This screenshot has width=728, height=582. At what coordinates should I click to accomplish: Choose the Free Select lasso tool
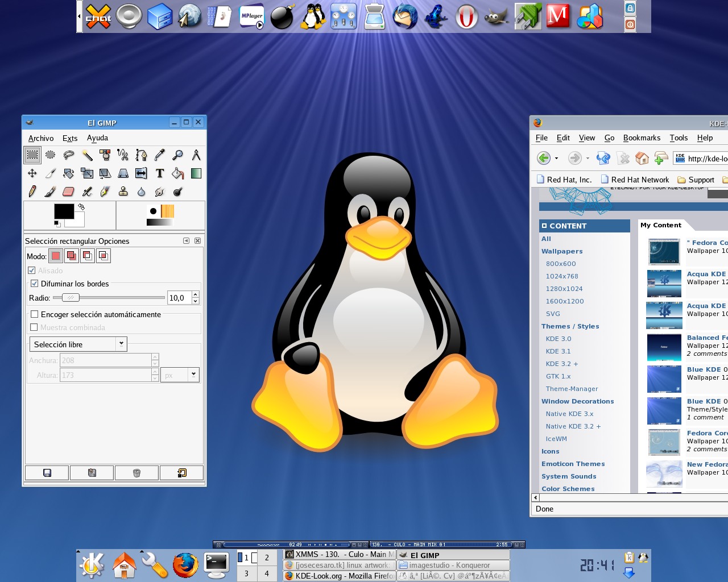[x=69, y=155]
